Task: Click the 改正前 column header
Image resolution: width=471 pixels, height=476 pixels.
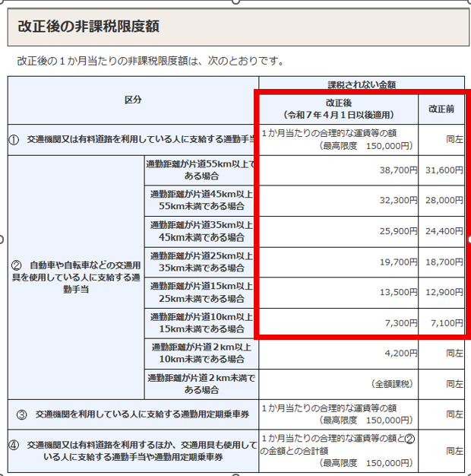Action: pyautogui.click(x=441, y=108)
